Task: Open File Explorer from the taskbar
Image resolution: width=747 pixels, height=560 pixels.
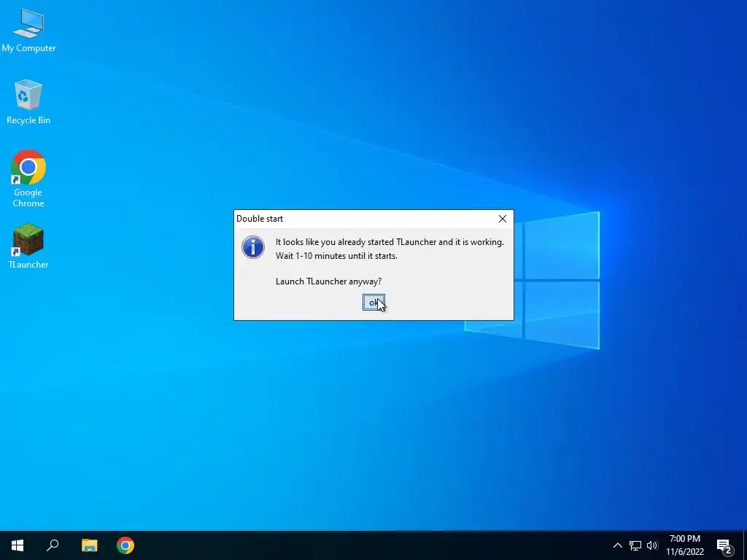Action: coord(89,545)
